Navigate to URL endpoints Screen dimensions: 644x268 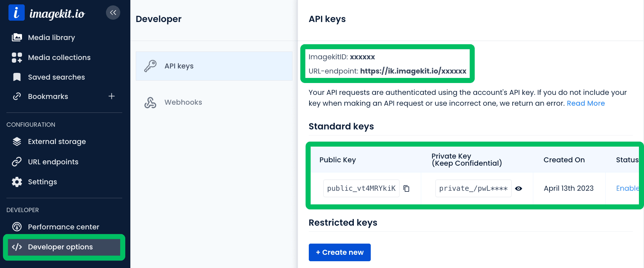pos(53,162)
